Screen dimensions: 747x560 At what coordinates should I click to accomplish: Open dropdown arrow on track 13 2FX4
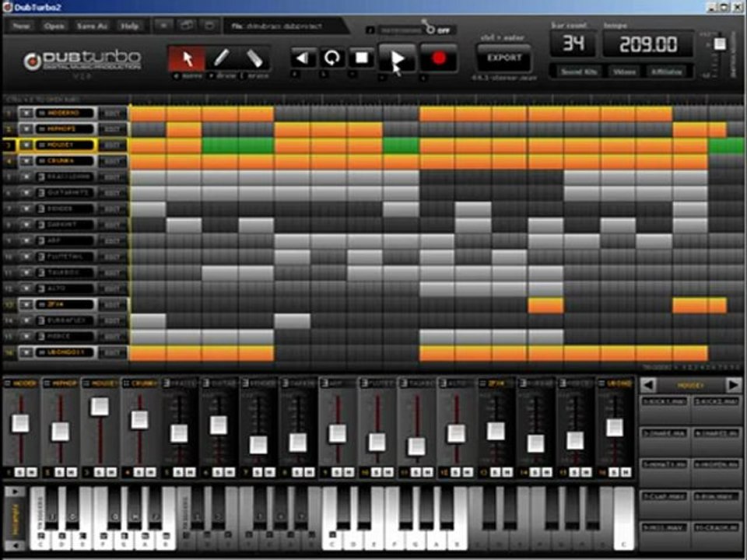(26, 304)
